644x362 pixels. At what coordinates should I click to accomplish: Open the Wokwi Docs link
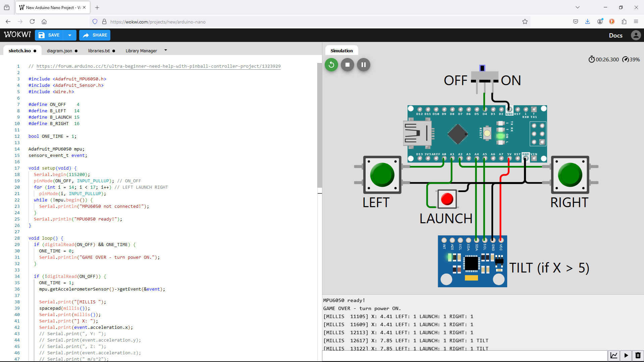coord(616,35)
